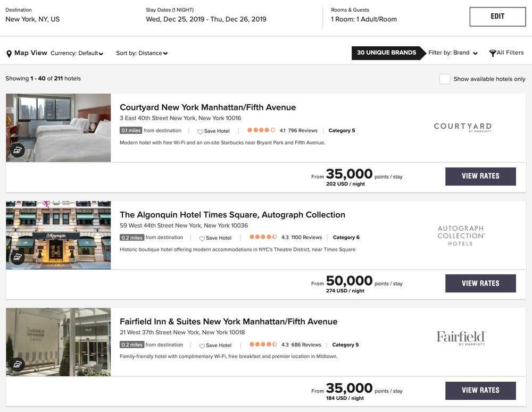Screen dimensions: 532x412
Task: Click heart icon to save Courtyard hotel
Action: click(x=201, y=131)
